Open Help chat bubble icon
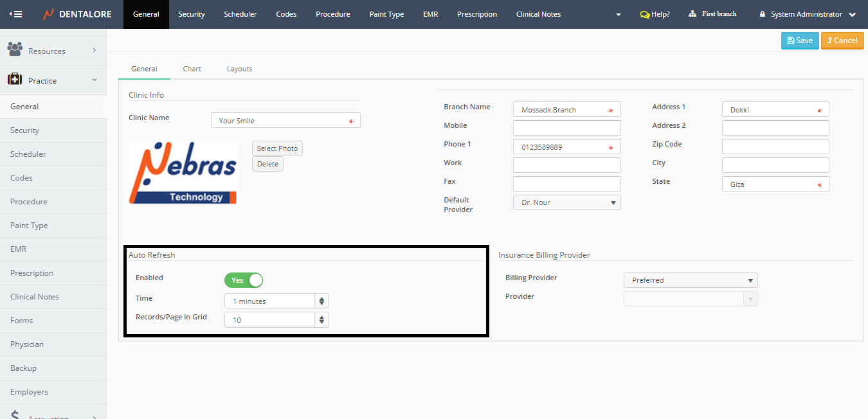Viewport: 868px width, 419px height. click(644, 14)
